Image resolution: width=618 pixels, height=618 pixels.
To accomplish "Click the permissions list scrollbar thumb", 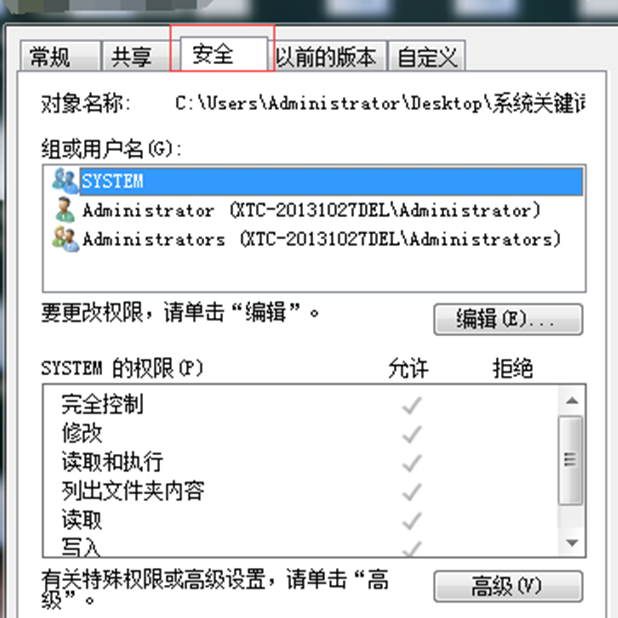I will point(571,460).
